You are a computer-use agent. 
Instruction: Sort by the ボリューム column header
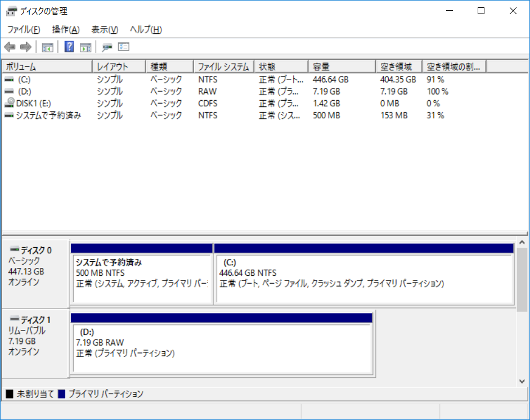point(47,66)
